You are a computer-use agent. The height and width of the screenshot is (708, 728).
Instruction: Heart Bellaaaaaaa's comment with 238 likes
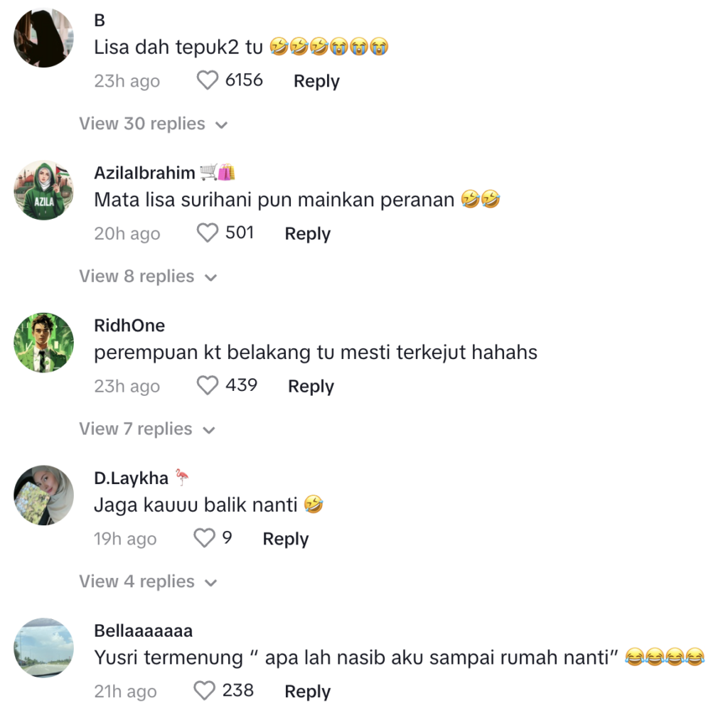[x=204, y=690]
